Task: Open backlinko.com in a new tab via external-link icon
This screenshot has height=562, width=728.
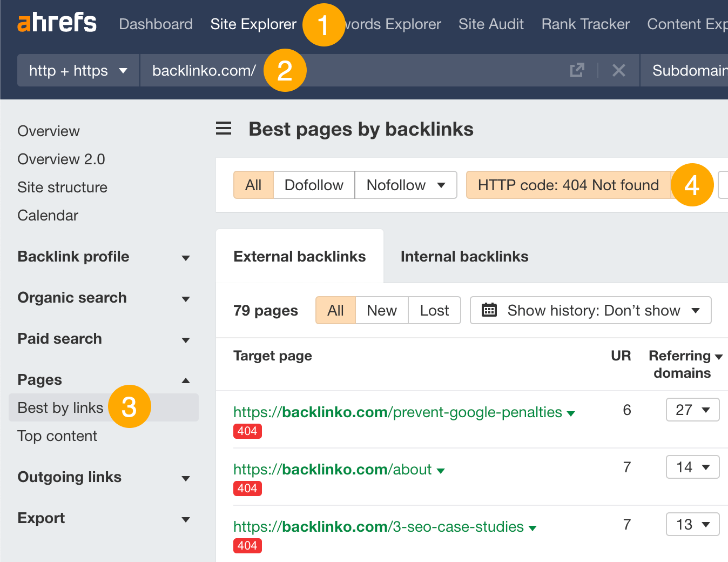Action: (577, 70)
